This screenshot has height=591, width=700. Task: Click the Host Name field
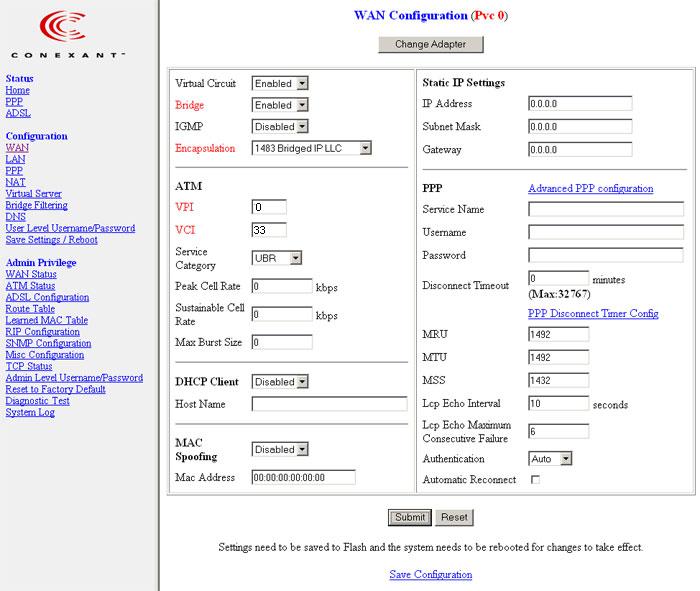329,404
